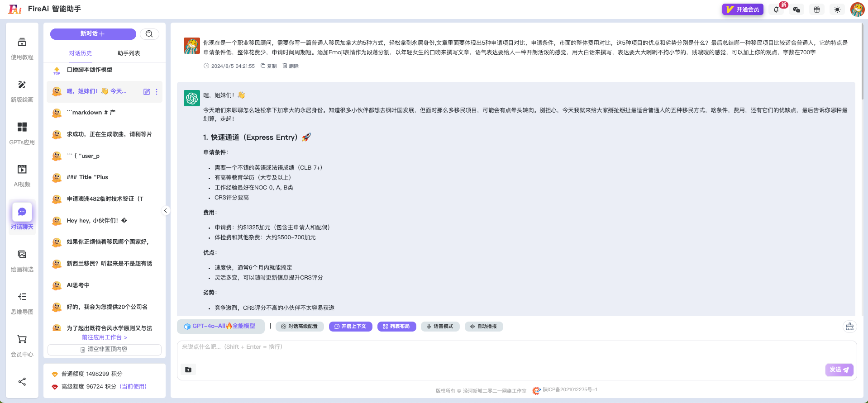Open 对话高级配置 settings
The width and height of the screenshot is (868, 403).
click(300, 327)
